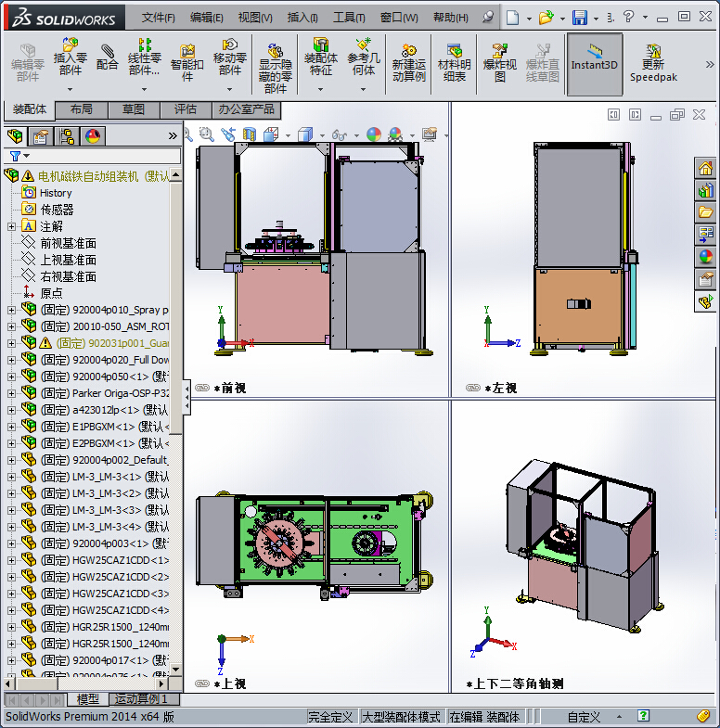The width and height of the screenshot is (720, 728).
Task: Click the Section View icon in view toolbar
Action: pyautogui.click(x=250, y=134)
